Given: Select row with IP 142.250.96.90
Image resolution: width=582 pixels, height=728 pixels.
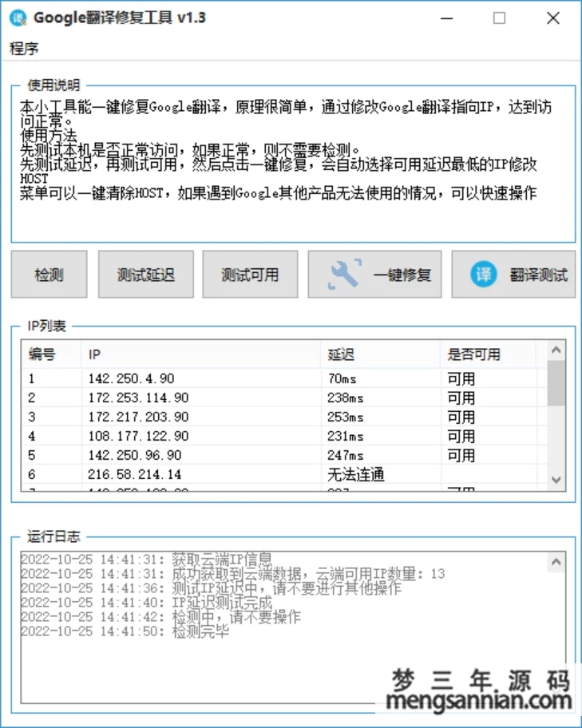Looking at the screenshot, I should [284, 455].
